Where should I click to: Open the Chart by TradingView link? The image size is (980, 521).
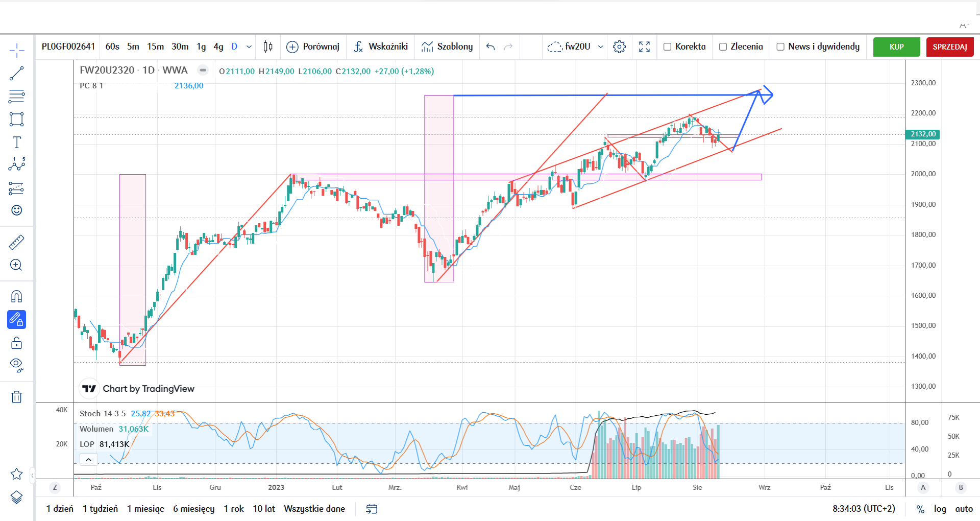[x=138, y=389]
